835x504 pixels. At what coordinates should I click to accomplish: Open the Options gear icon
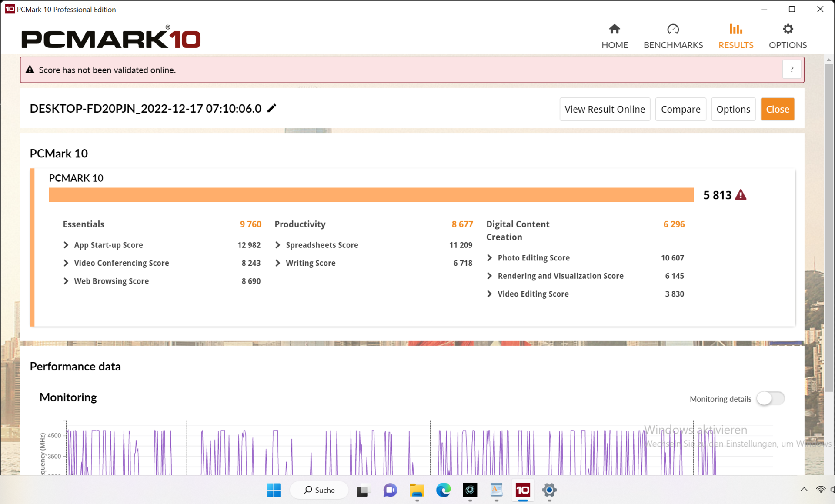coord(788,29)
